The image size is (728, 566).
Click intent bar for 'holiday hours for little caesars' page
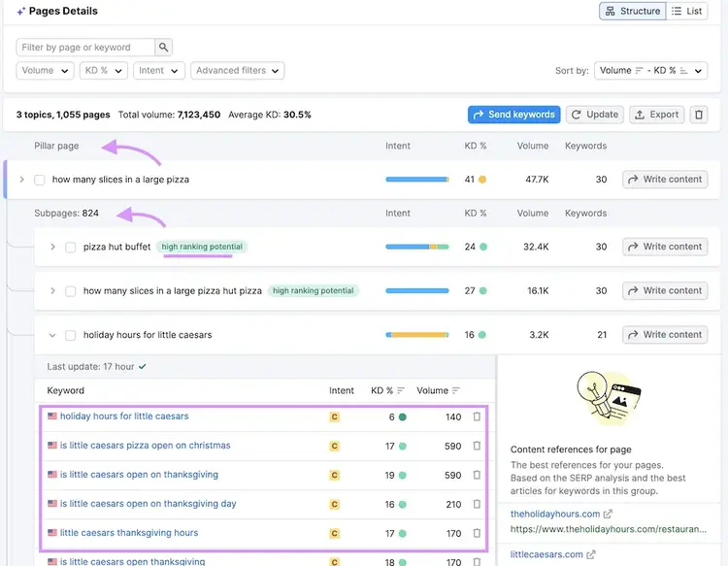[417, 335]
